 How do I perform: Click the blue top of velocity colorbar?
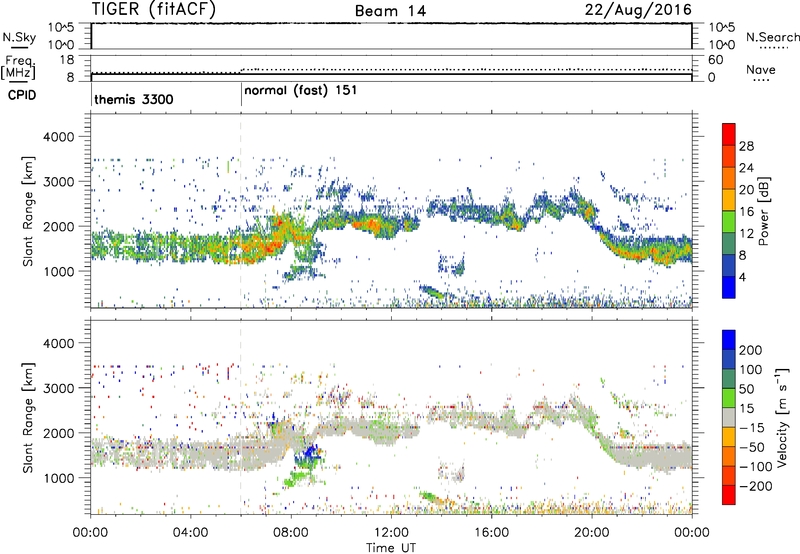coord(729,340)
